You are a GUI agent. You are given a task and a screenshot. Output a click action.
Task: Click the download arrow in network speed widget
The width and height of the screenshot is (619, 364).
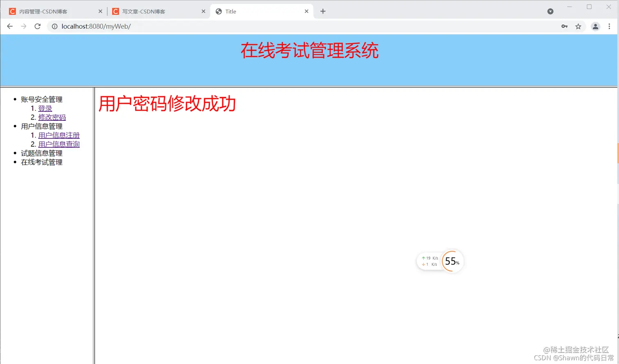[x=423, y=264]
